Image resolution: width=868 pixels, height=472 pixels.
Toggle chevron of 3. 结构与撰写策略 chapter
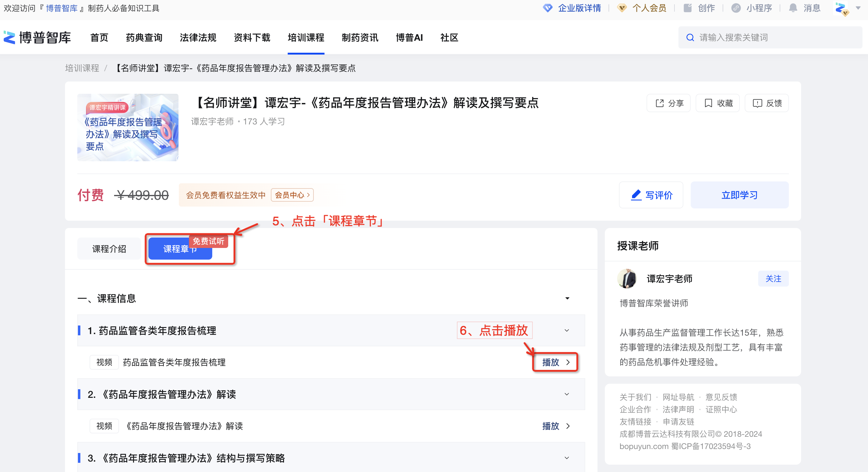tap(567, 458)
